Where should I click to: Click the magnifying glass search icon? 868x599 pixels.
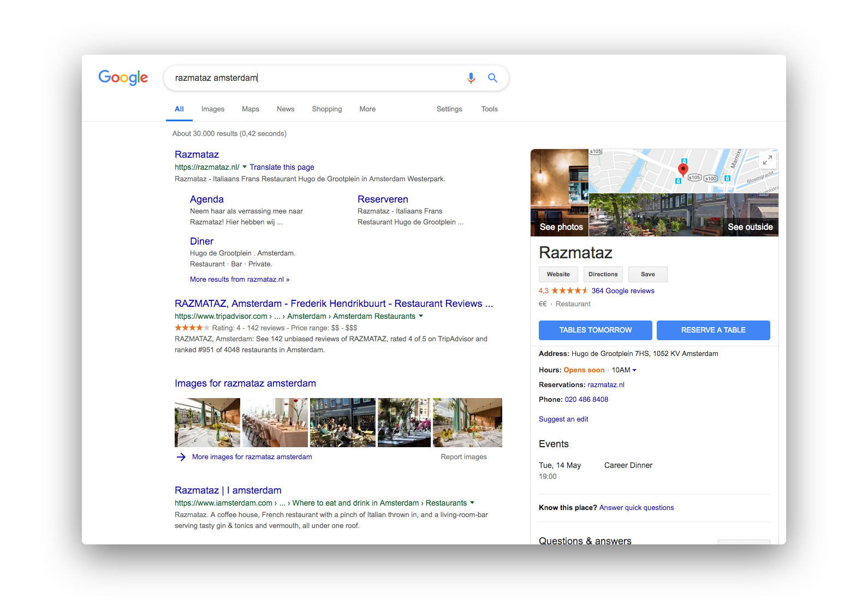pos(492,78)
